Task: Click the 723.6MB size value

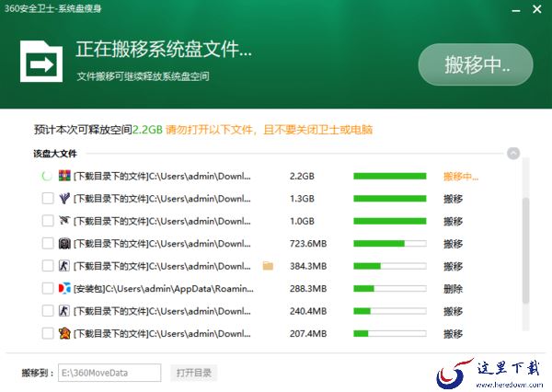Action: [308, 244]
